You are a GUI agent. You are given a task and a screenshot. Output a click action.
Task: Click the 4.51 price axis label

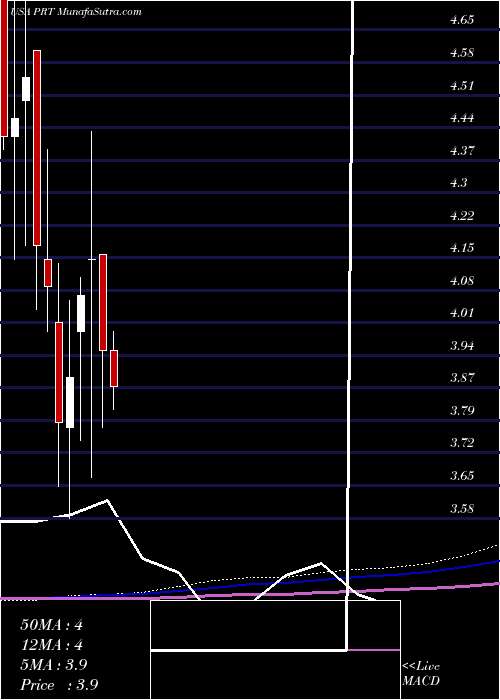[462, 86]
